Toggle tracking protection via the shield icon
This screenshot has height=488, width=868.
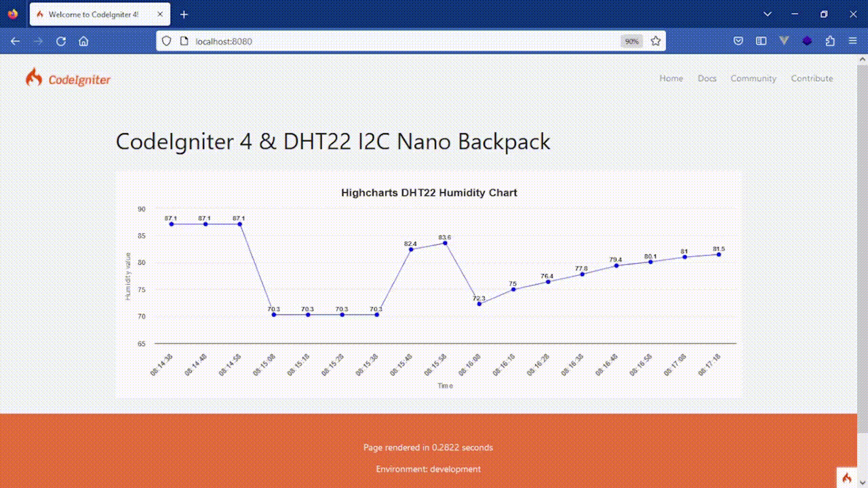point(165,41)
